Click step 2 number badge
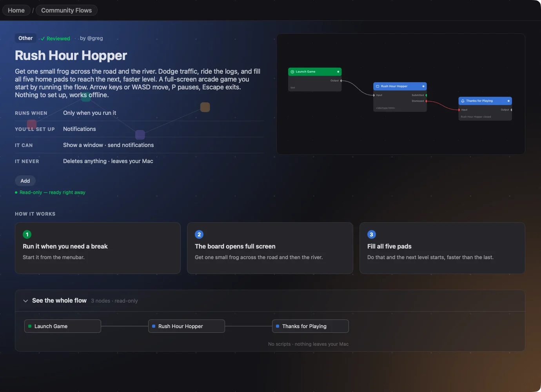 pos(199,234)
